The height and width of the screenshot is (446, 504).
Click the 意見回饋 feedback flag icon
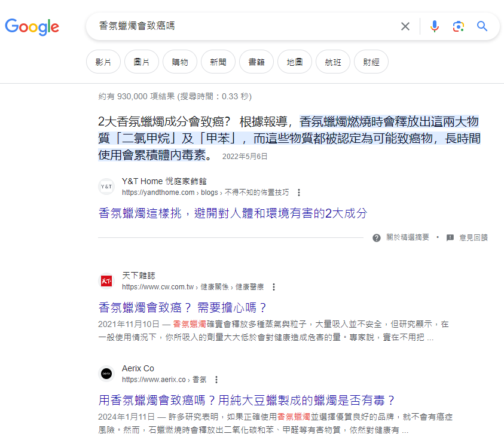click(450, 238)
